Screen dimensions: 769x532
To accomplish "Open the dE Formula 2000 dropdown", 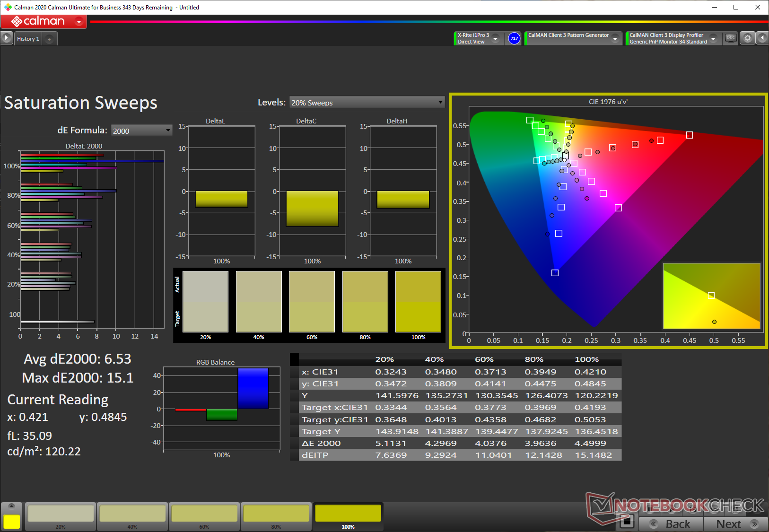I will click(x=141, y=131).
